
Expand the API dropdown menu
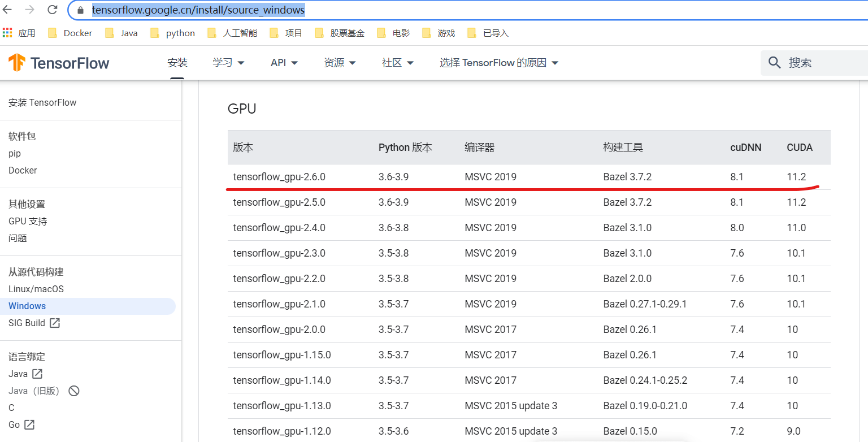284,63
